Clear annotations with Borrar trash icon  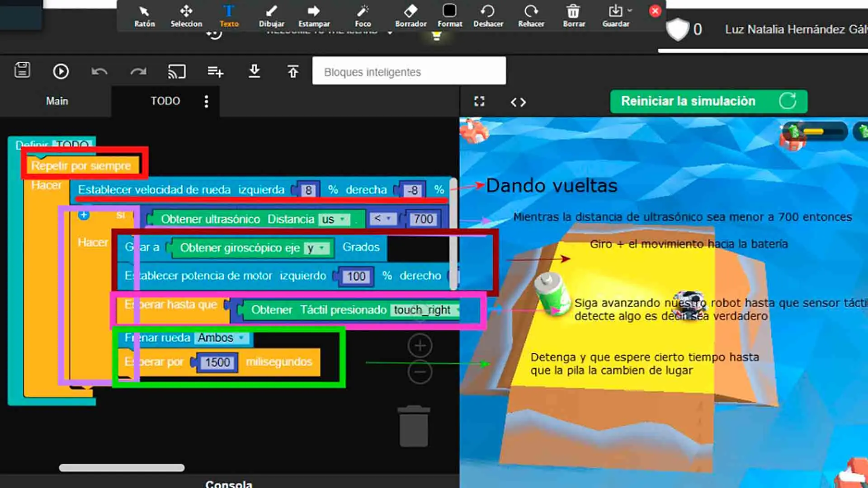[574, 16]
